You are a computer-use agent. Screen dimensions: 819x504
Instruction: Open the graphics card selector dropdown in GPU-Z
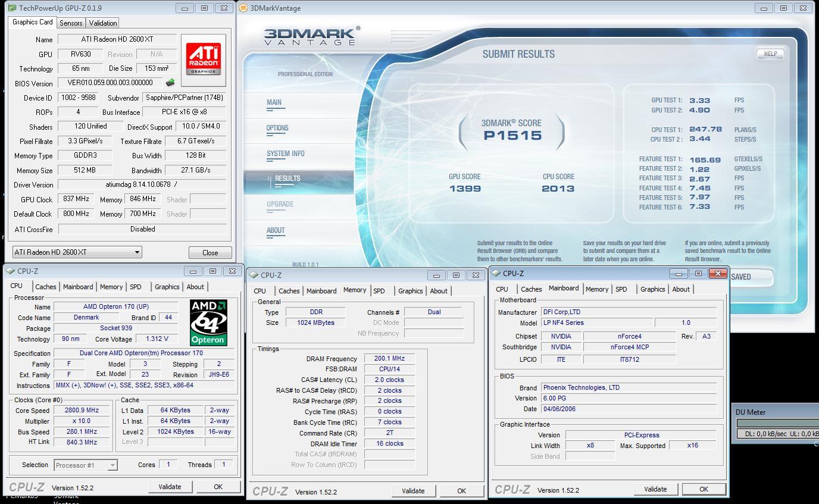click(77, 252)
